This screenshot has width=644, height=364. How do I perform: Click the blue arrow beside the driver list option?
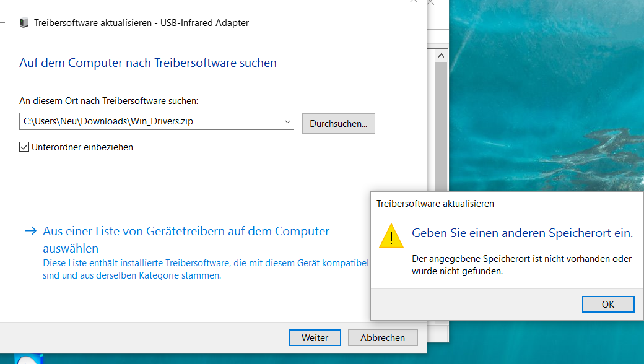point(31,231)
